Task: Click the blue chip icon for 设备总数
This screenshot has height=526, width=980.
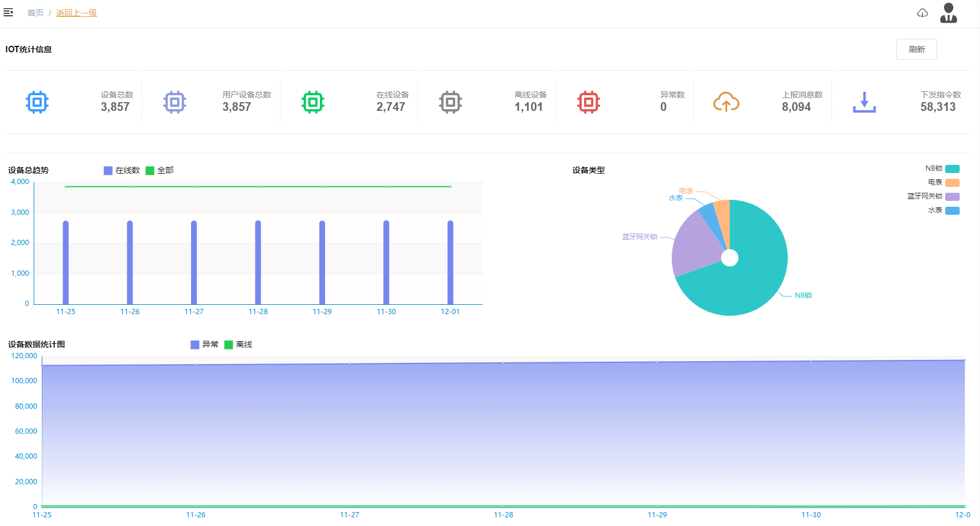Action: point(37,102)
